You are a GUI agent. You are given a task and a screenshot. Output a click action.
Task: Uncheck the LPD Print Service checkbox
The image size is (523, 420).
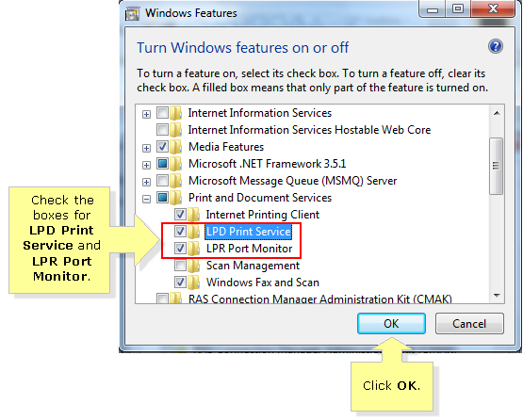180,231
